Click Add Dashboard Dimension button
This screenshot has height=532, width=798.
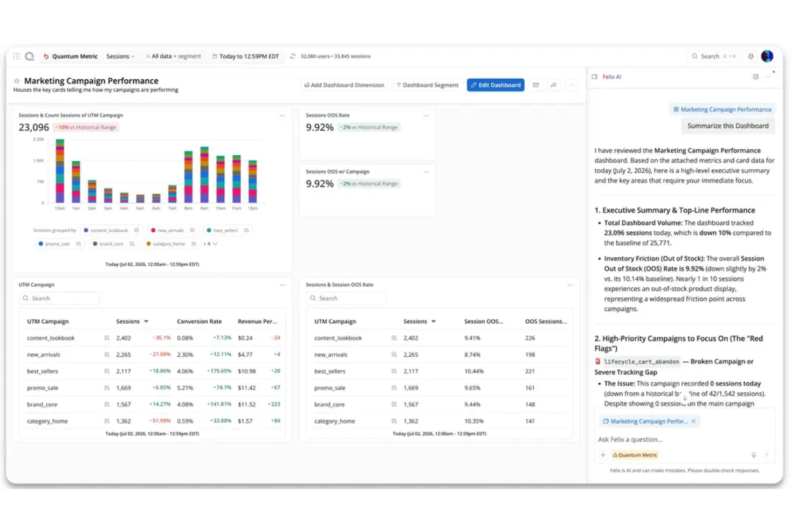344,85
